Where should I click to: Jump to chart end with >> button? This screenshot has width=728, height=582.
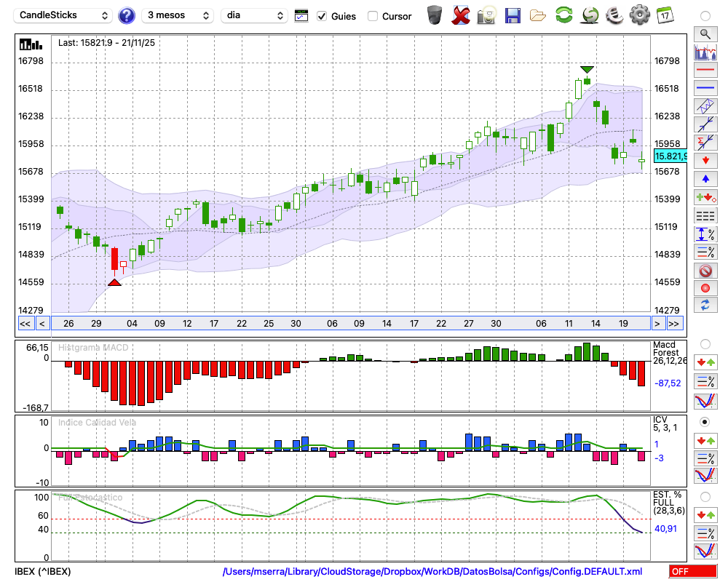[x=674, y=324]
